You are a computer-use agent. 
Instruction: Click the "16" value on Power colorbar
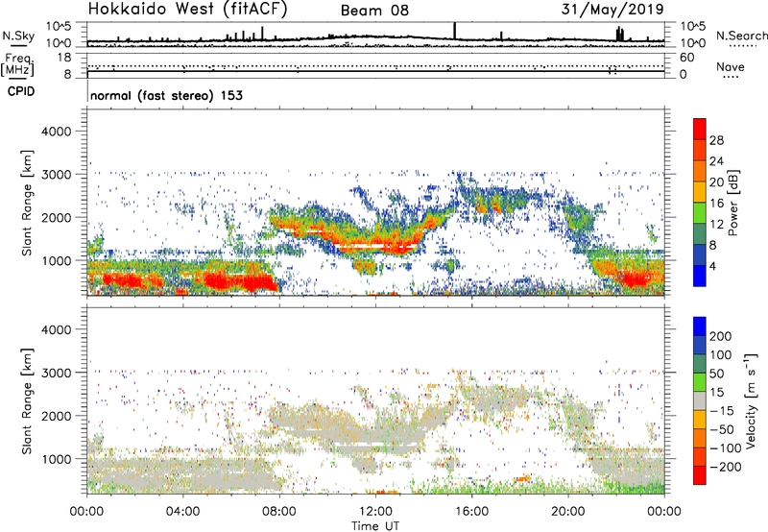coord(716,204)
